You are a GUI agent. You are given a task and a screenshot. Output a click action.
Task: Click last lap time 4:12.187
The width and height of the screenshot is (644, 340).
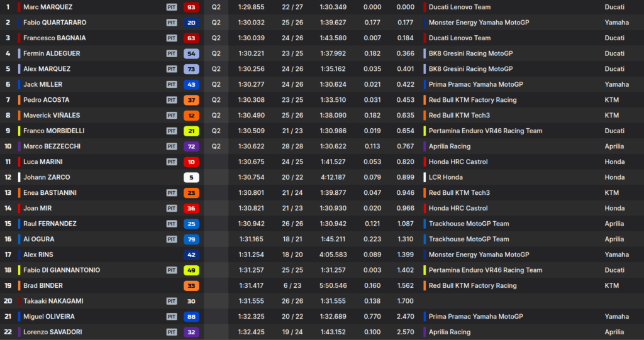point(333,177)
